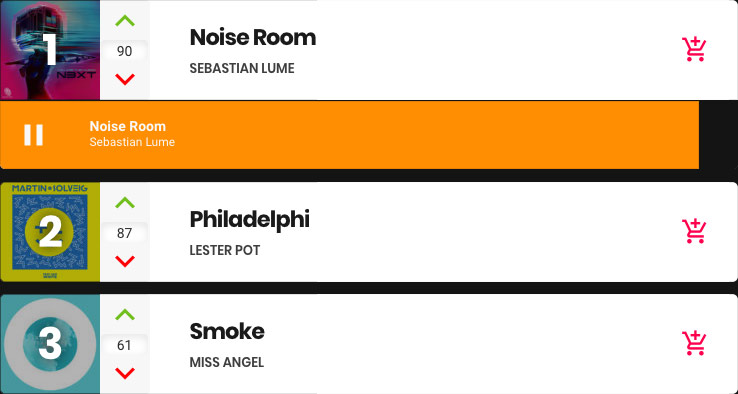Add Smoke track to cart
The height and width of the screenshot is (394, 738).
click(694, 343)
